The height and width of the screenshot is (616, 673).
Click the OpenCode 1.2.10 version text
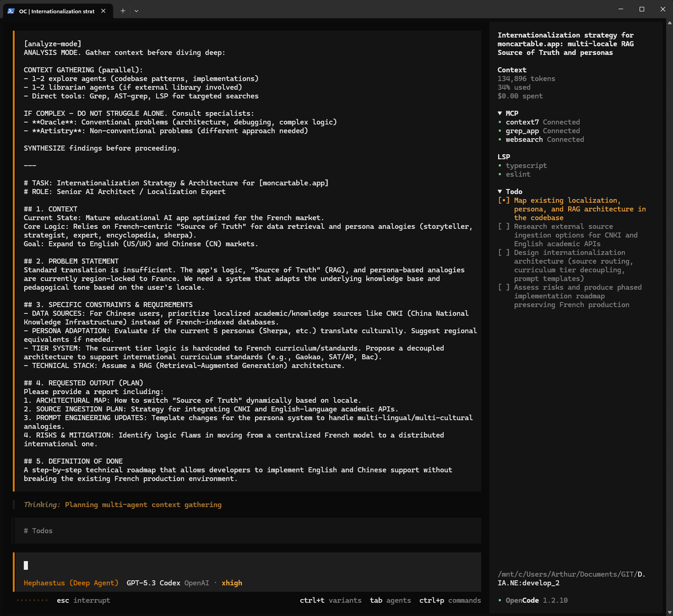(537, 600)
